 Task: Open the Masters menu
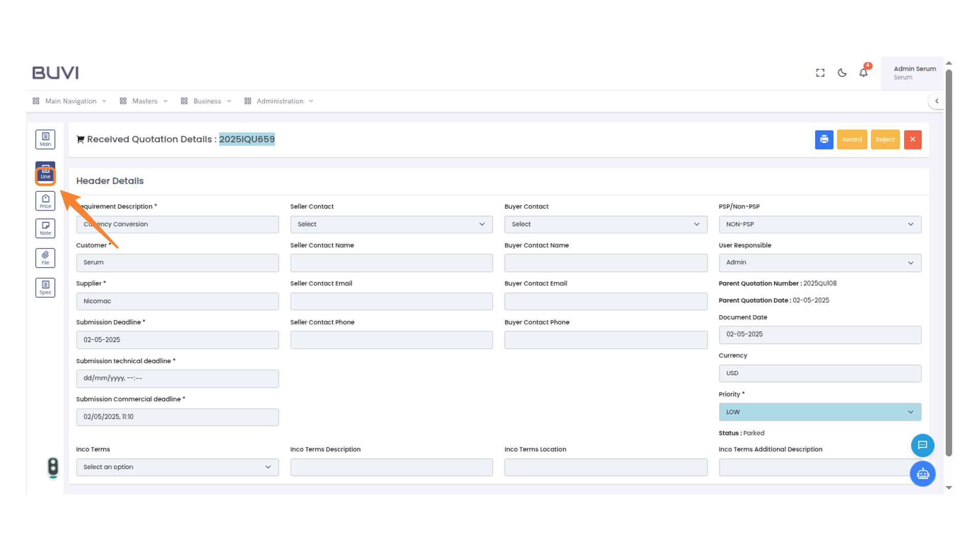click(144, 101)
